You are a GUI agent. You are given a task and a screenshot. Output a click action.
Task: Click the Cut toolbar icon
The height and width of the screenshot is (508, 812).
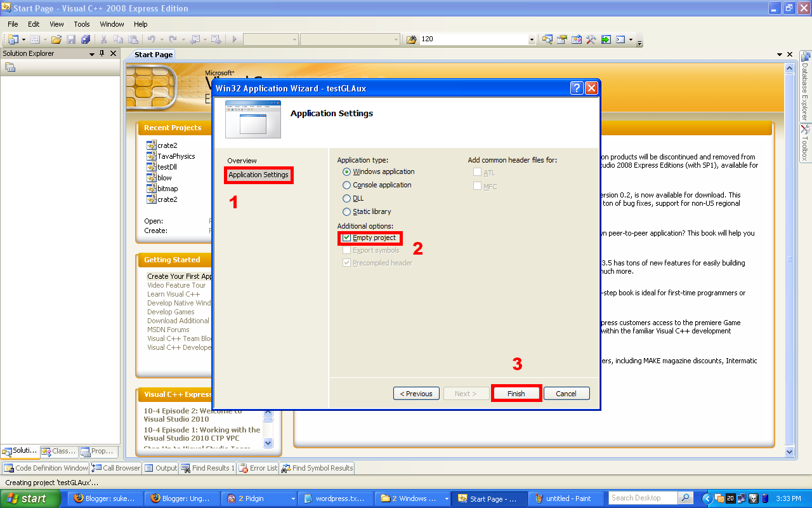pos(103,39)
